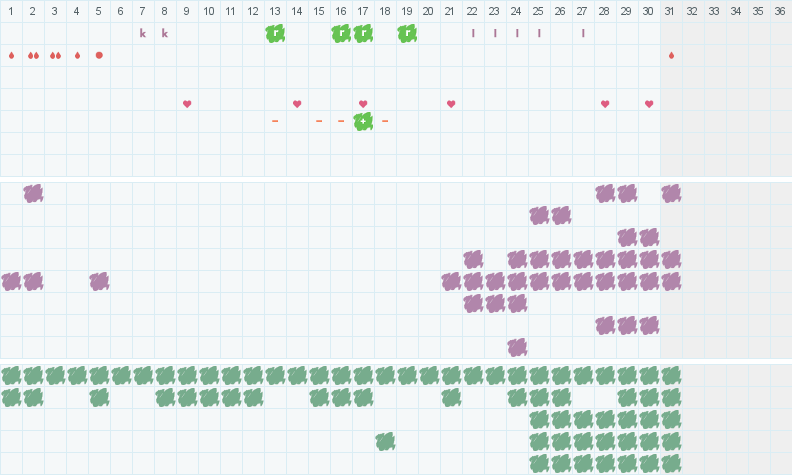Click the orange minus sign on day 18
Screen dimensions: 792x475
pyautogui.click(x=385, y=121)
